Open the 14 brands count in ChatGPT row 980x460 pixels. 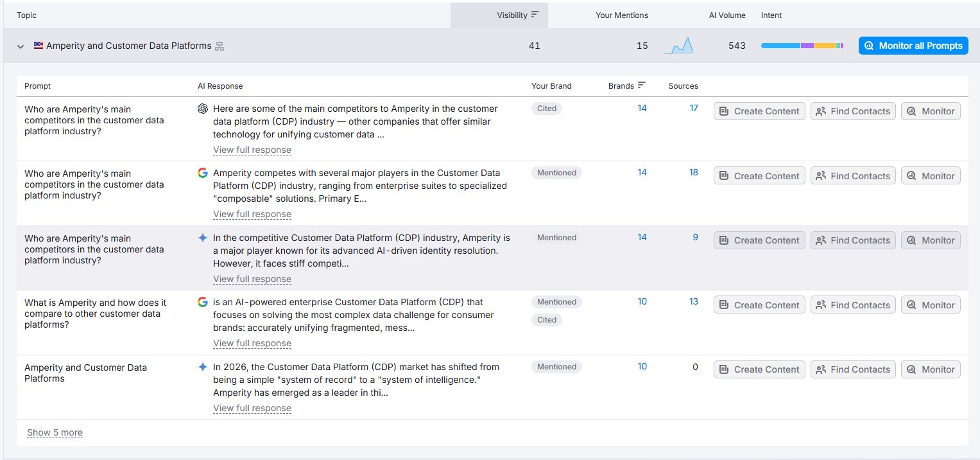coord(642,108)
